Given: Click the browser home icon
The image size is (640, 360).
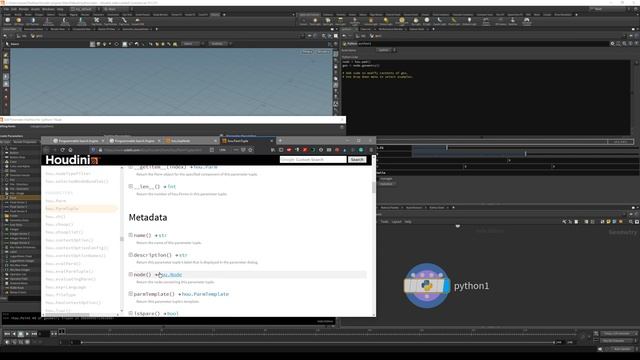Looking at the screenshot, I should (x=70, y=150).
